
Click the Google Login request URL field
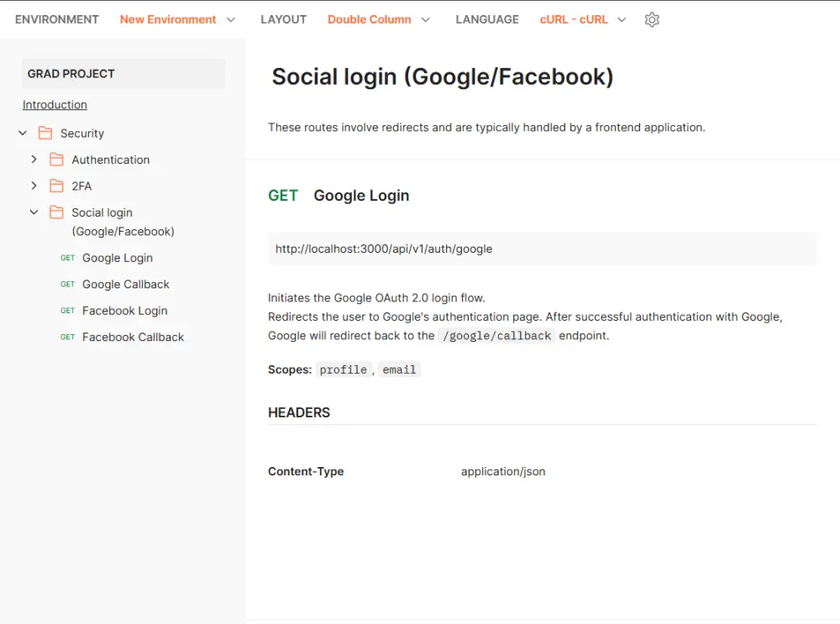[x=542, y=249]
